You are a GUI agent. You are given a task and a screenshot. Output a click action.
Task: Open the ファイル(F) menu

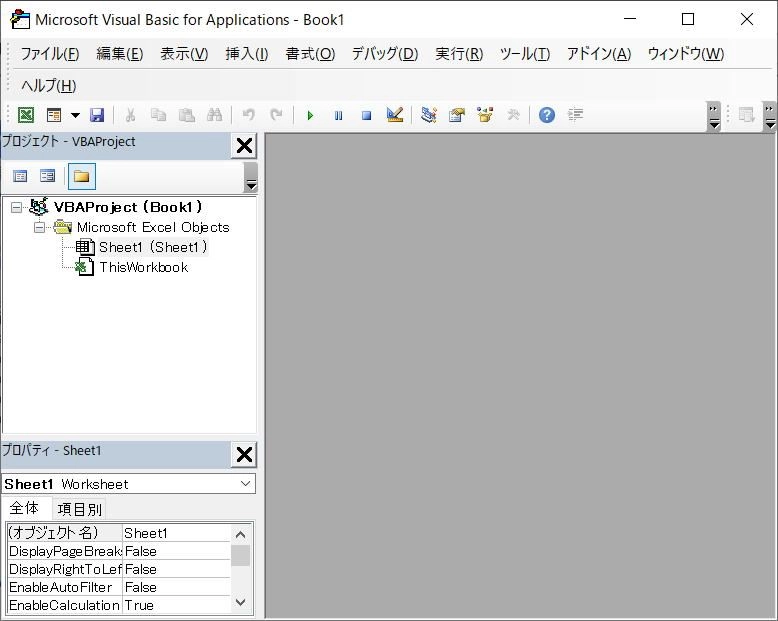[x=50, y=54]
